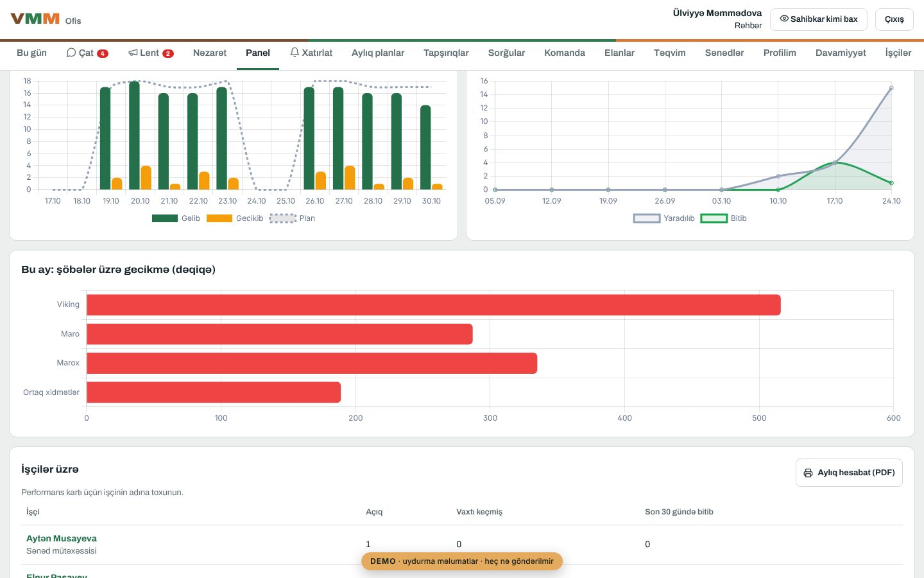This screenshot has width=924, height=578.
Task: Open Aytən Musayeva performance card
Action: point(62,538)
